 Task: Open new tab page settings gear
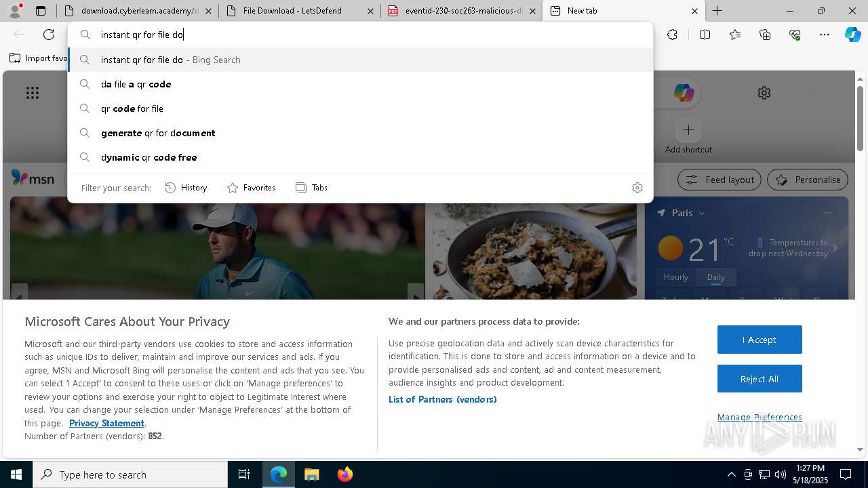click(764, 93)
